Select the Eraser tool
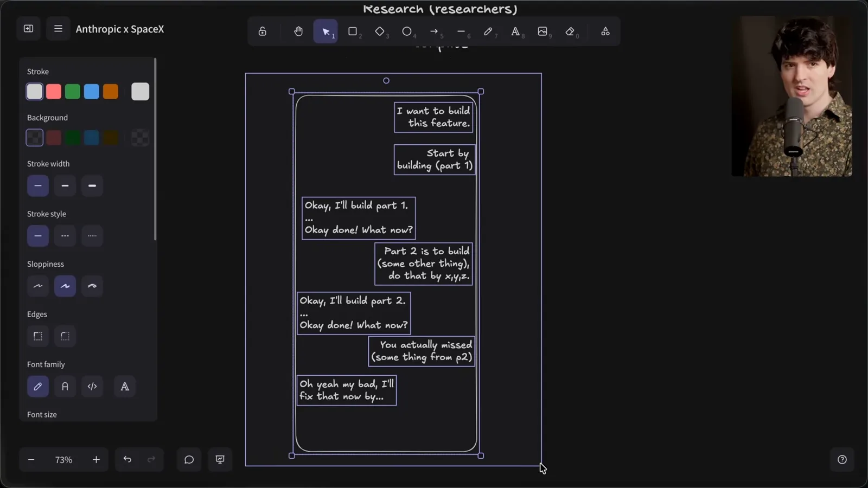The image size is (868, 488). (x=570, y=31)
